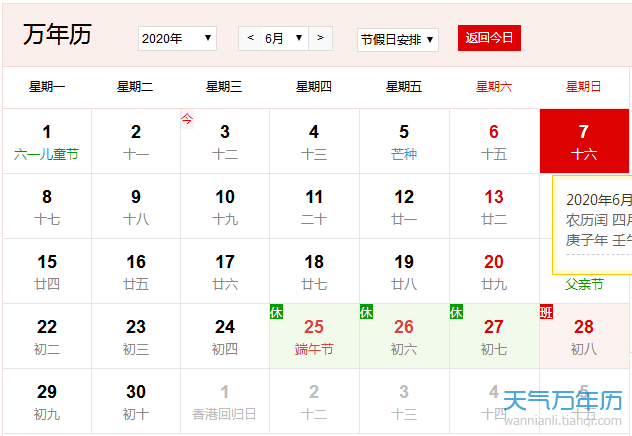Viewport: 632px width, 436px height.
Task: Select June 1 六一儿童节
Action: pos(47,141)
